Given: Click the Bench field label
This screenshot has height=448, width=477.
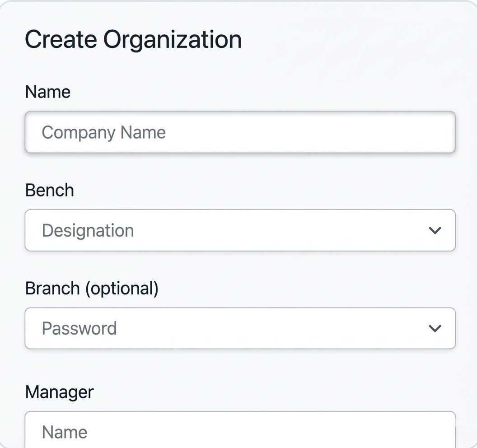Looking at the screenshot, I should coord(50,190).
